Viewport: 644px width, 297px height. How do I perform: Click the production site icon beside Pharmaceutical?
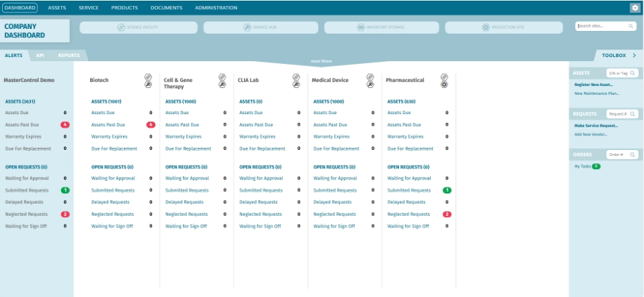click(x=444, y=85)
